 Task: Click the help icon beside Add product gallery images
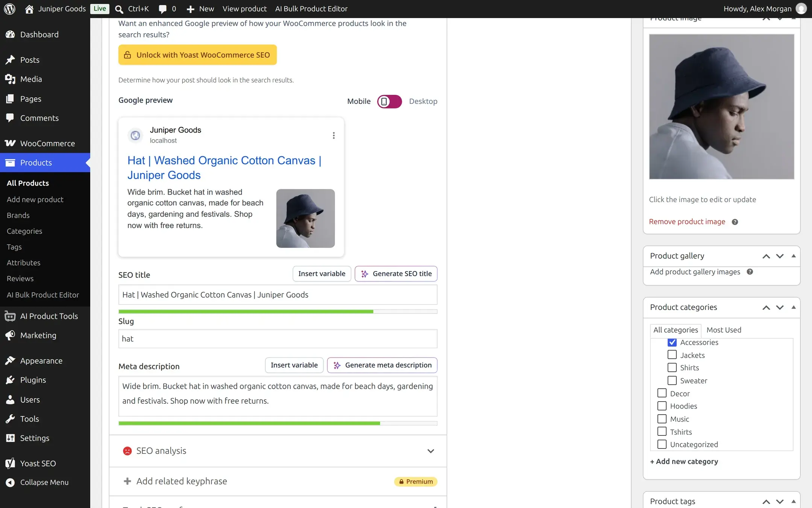[750, 272]
